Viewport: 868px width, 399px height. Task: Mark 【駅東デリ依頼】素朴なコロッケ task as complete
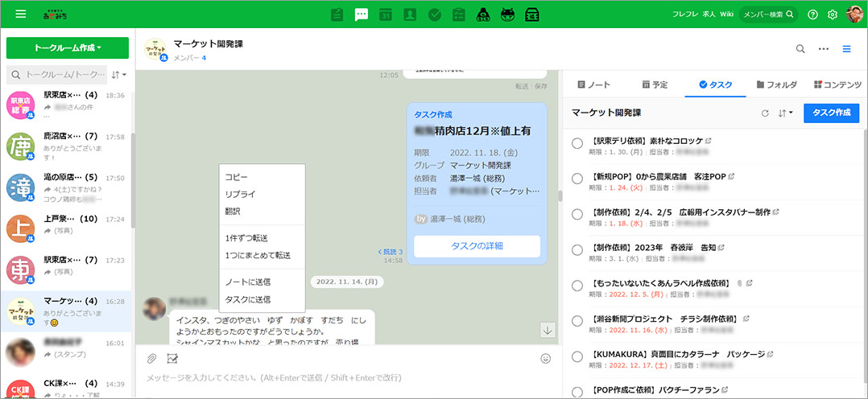point(577,144)
